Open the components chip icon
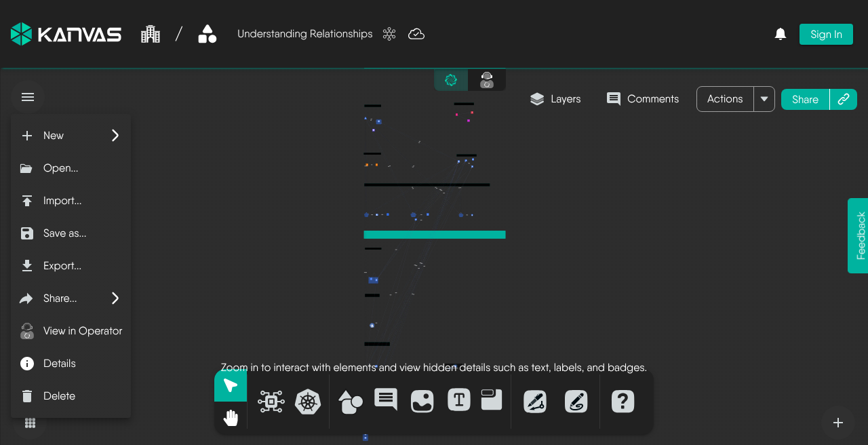This screenshot has width=868, height=445. (x=271, y=402)
